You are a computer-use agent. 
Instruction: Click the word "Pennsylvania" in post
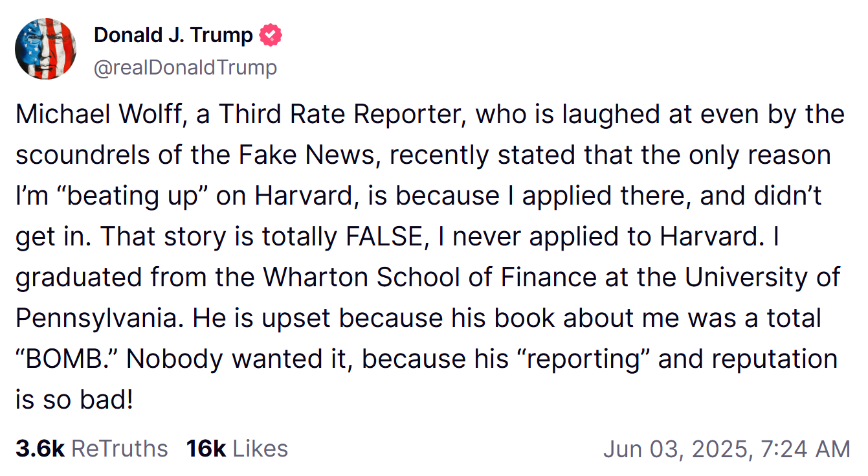coord(100,319)
